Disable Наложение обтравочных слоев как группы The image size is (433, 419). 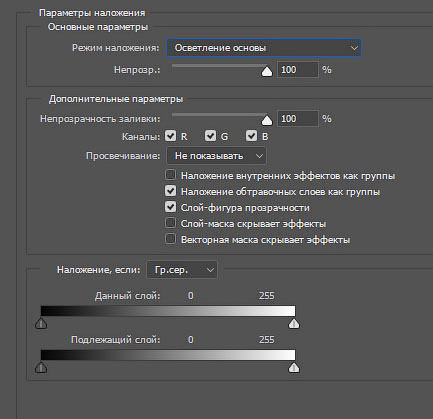[170, 191]
